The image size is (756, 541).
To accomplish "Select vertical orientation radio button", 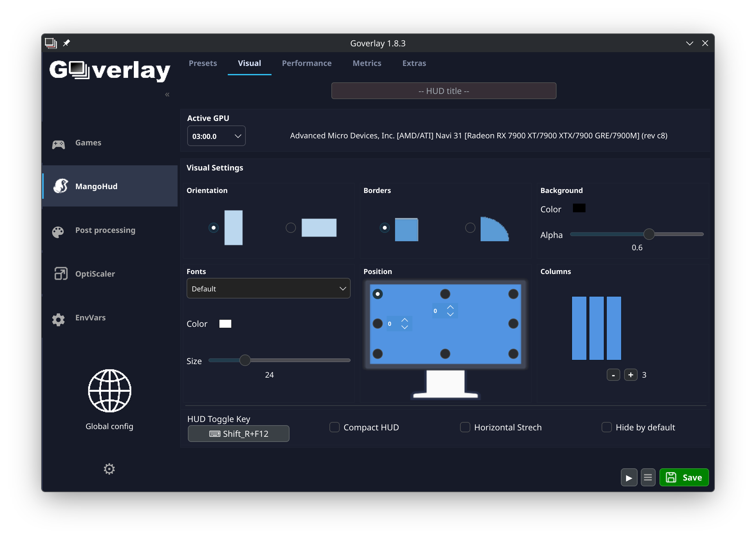I will [x=214, y=227].
